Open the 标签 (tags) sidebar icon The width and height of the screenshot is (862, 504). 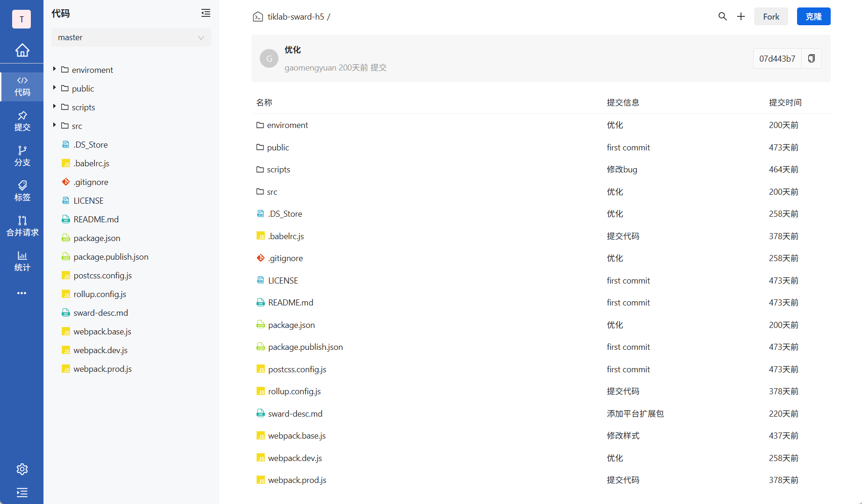pos(22,191)
